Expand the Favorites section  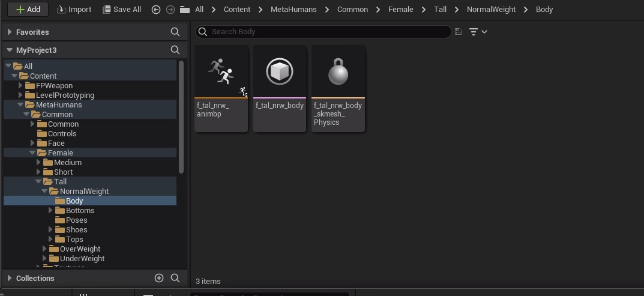[x=9, y=32]
